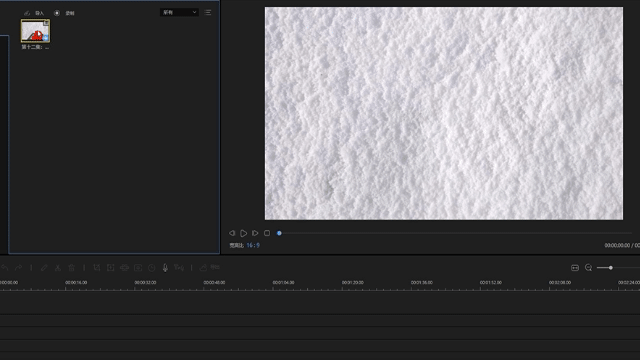Step back to previous frame
640x360 pixels.
[232, 233]
